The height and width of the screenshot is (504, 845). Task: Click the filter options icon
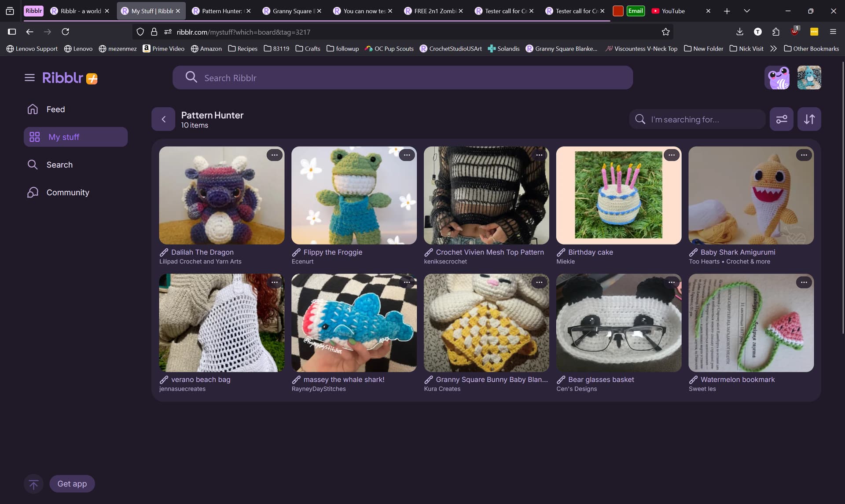point(781,119)
